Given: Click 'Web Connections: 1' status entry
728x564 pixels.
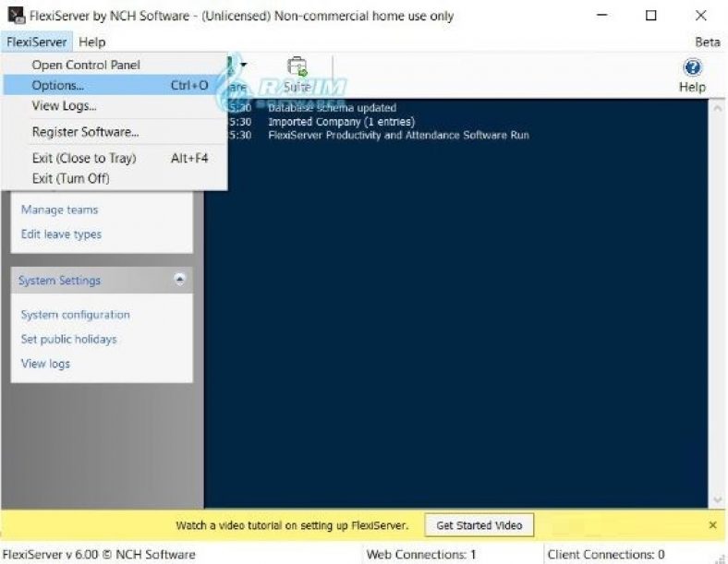Looking at the screenshot, I should [421, 555].
